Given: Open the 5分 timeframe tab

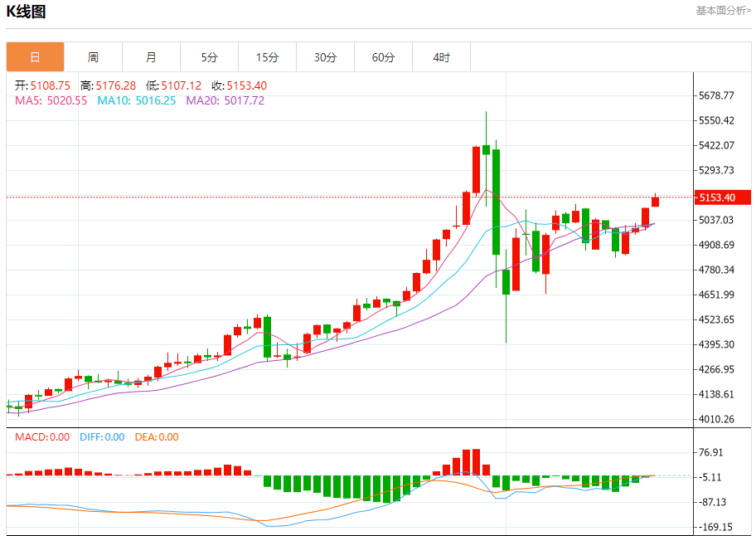Looking at the screenshot, I should [x=209, y=57].
